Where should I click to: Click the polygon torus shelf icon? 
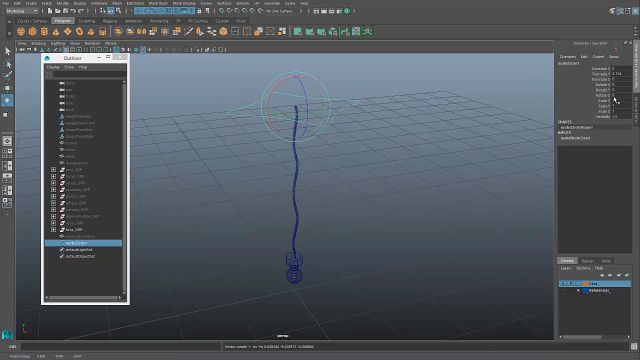tap(79, 31)
